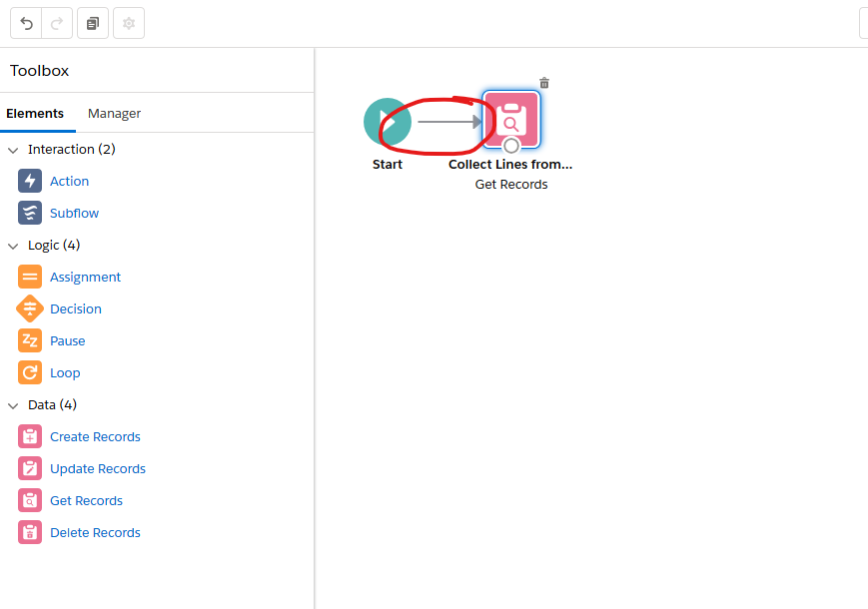The height and width of the screenshot is (609, 868).
Task: Collapse the Logic section chevron
Action: [x=13, y=246]
